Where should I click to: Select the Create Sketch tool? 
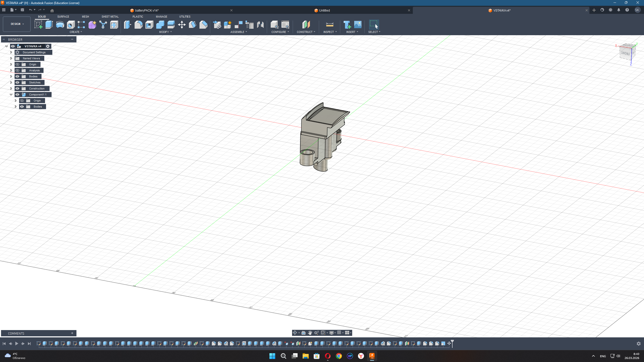point(38,25)
